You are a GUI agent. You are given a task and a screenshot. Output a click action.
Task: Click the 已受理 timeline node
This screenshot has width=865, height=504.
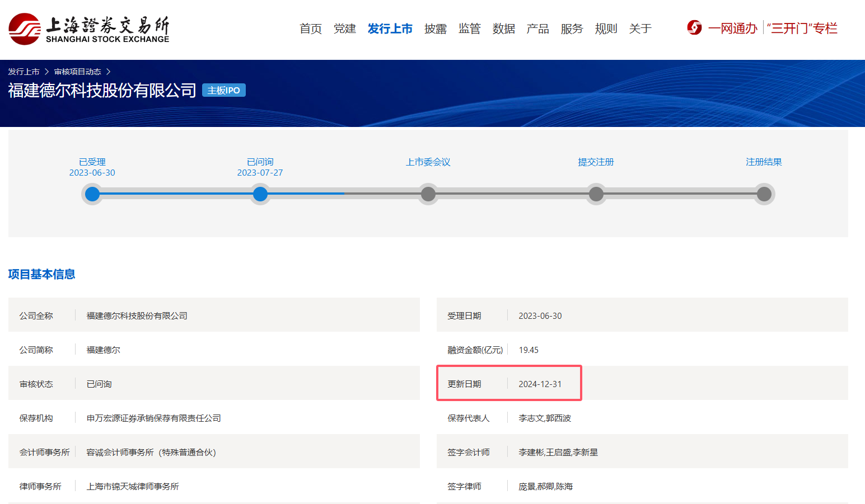click(92, 194)
